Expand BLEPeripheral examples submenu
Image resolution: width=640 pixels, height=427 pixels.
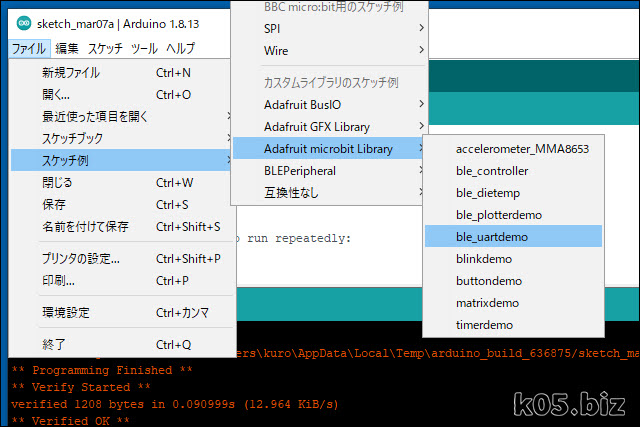(330, 171)
